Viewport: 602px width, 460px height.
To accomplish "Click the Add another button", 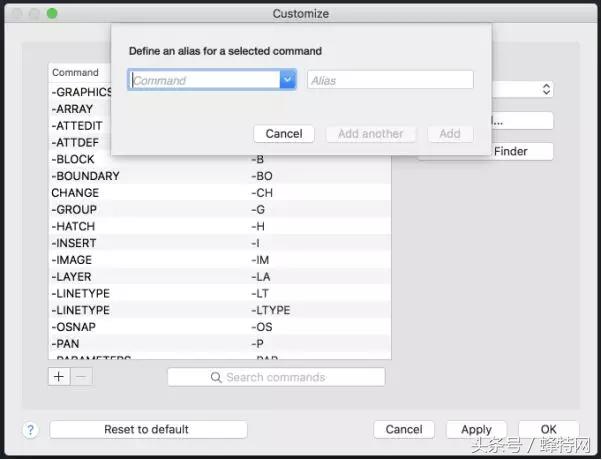I will 370,134.
